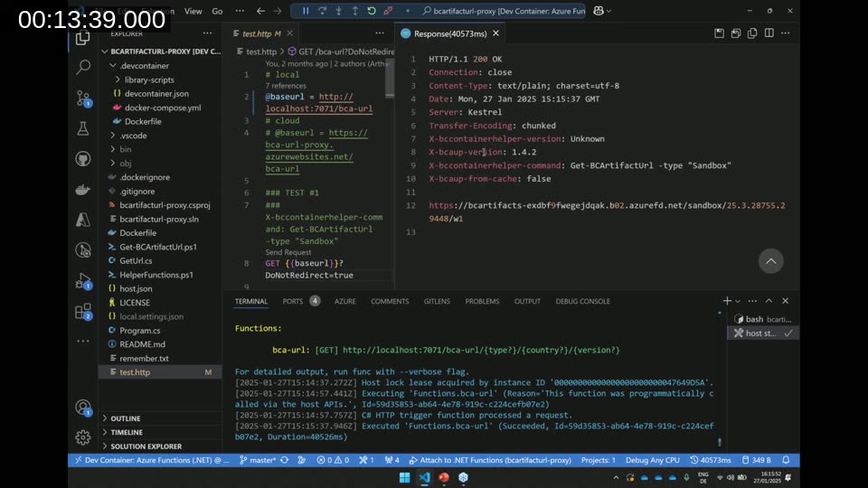Open the Manage settings gear
This screenshot has height=488, width=868.
coord(83,437)
